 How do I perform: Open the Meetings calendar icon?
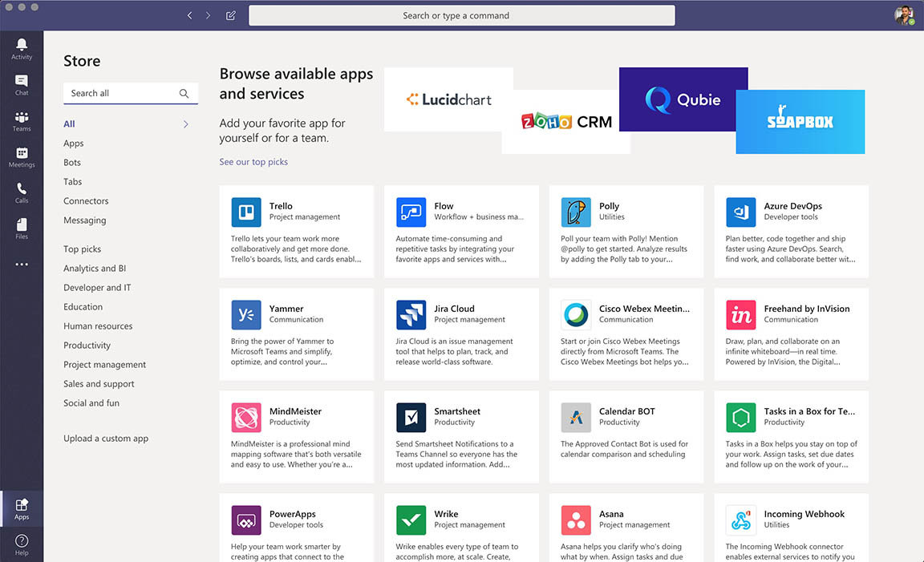22,152
